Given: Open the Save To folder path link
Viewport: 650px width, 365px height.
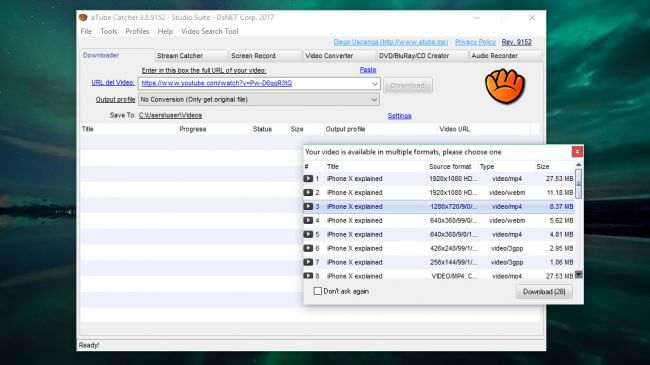Looking at the screenshot, I should coord(170,115).
